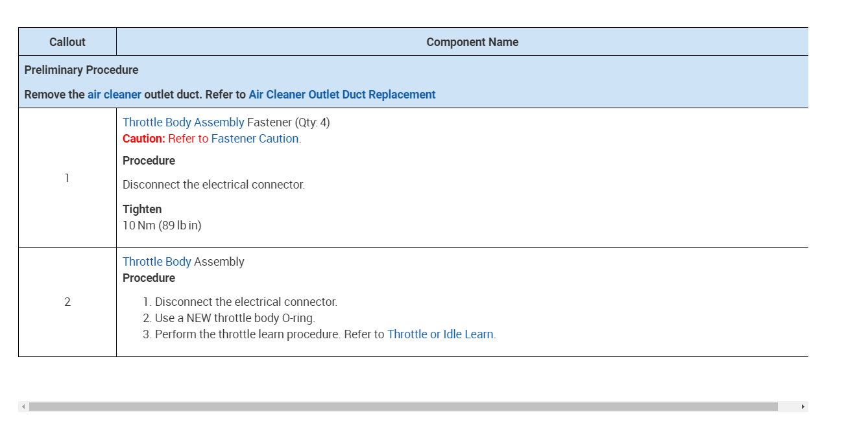Viewport: 868px width, 429px height.
Task: Click the Tighten heading
Action: [142, 209]
